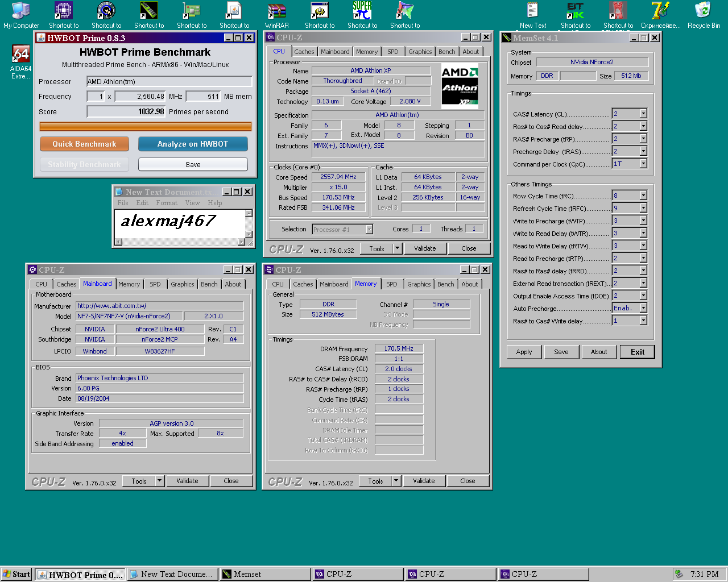Open the Help menu in Notepad
Viewport: 728px width, 582px height.
[x=215, y=203]
